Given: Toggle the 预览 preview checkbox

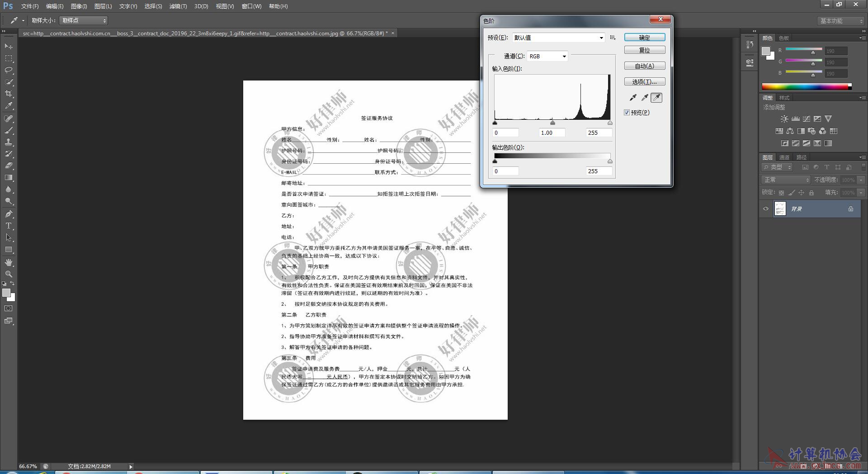Looking at the screenshot, I should (627, 113).
